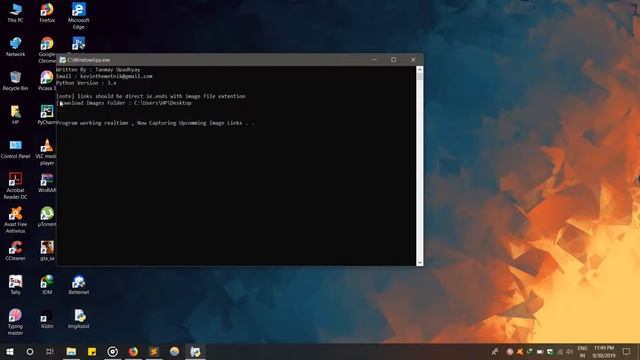Open Firefox desktop shortcut
640x360 pixels.
[47, 13]
